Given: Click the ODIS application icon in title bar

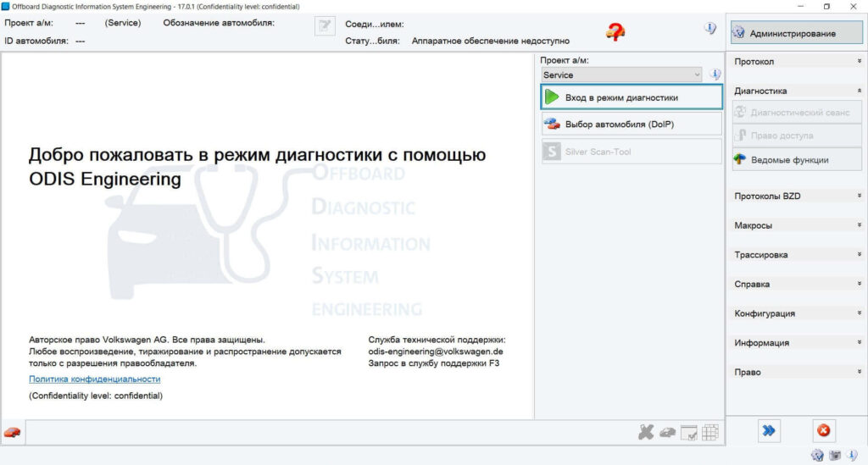Looking at the screenshot, I should click(6, 6).
